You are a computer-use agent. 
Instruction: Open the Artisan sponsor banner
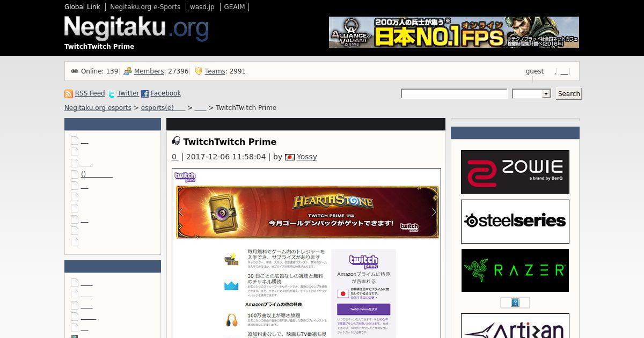pyautogui.click(x=515, y=326)
